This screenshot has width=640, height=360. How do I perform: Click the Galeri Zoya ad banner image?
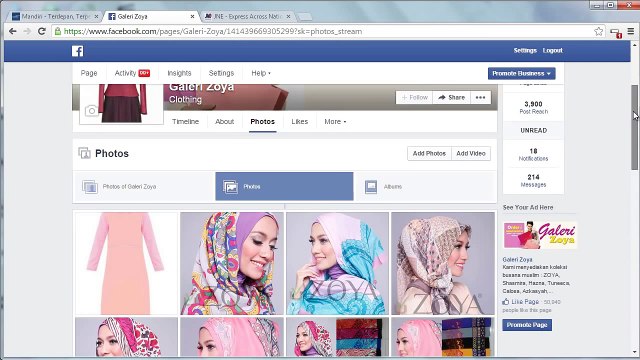[540, 235]
